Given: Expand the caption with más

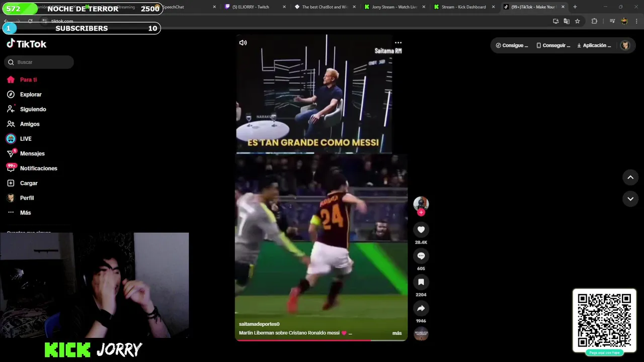Looking at the screenshot, I should coord(397,333).
